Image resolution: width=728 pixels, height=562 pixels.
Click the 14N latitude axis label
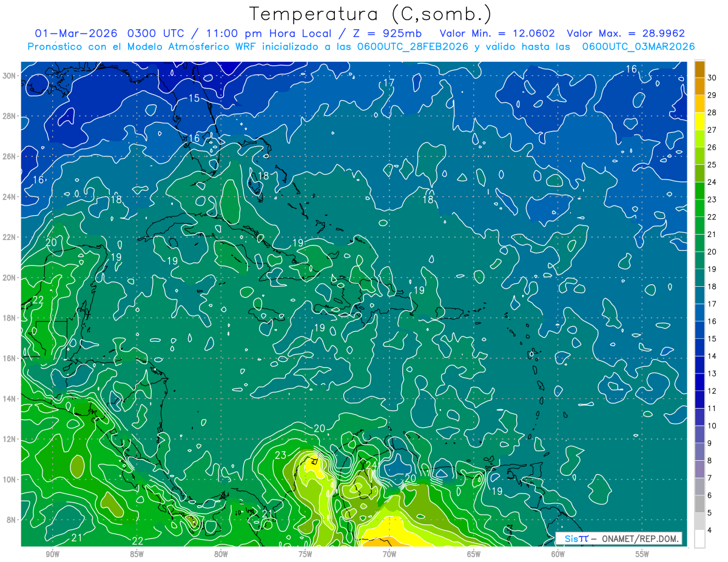click(10, 398)
